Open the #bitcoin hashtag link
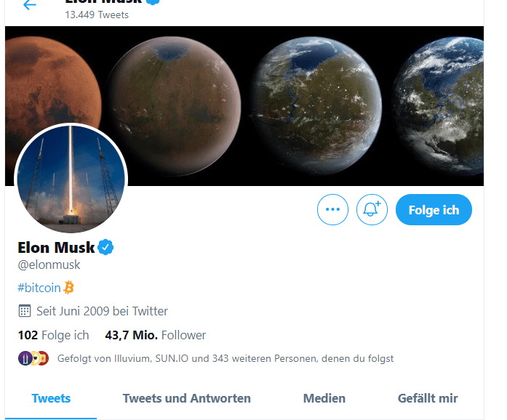The image size is (507, 420). (39, 288)
